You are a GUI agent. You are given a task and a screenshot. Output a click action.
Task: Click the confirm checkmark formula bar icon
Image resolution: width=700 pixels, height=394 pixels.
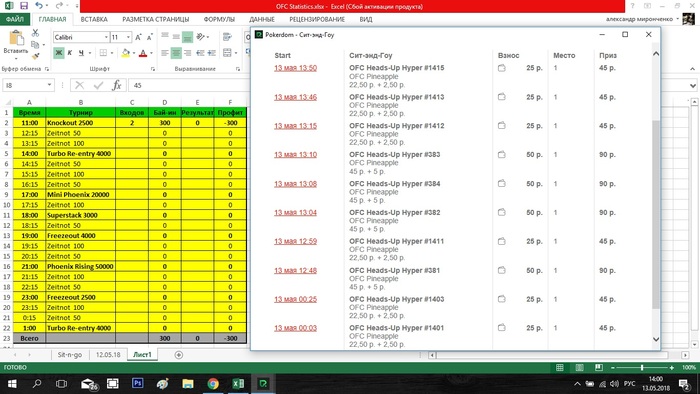98,85
